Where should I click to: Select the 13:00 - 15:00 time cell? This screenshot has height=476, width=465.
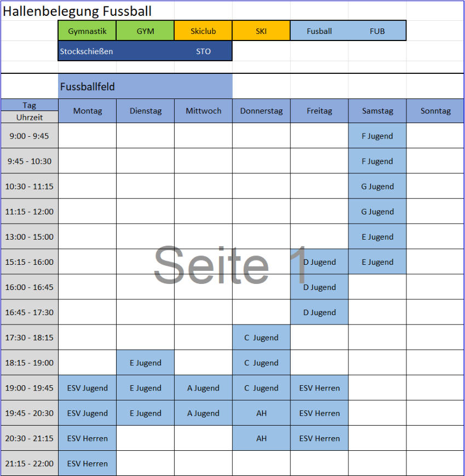[x=29, y=236]
